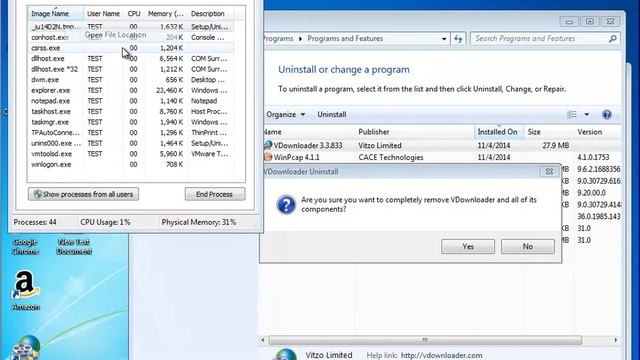Select the dwm.exe process
640x360 pixels.
point(131,80)
